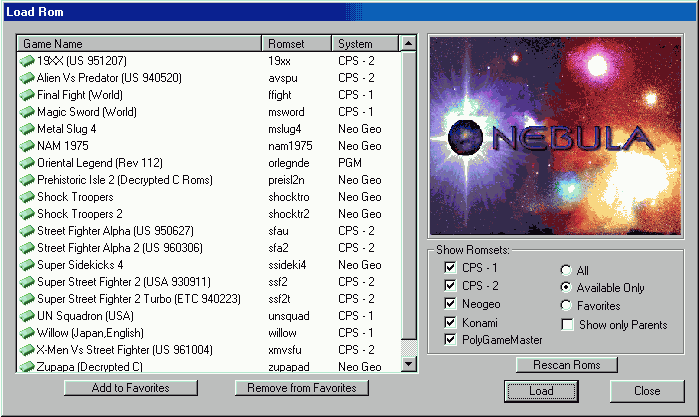The image size is (699, 417).
Task: Click the icon for Street Fighter Alpha (US 950627)
Action: 27,231
